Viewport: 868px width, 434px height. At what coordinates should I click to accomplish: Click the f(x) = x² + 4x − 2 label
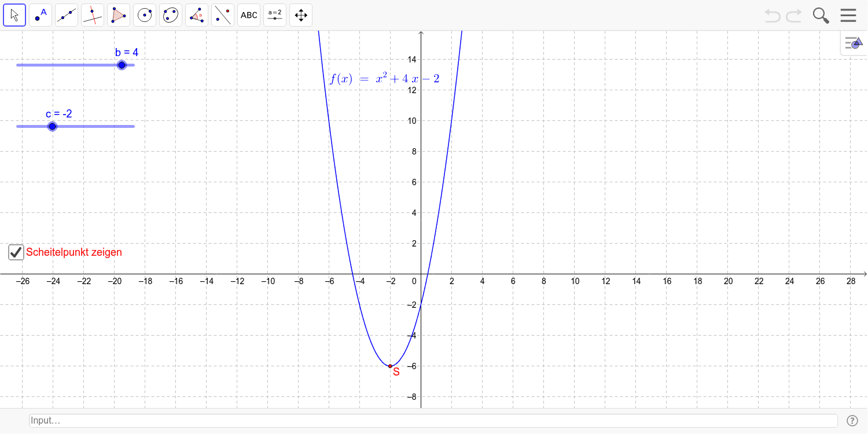(x=384, y=79)
